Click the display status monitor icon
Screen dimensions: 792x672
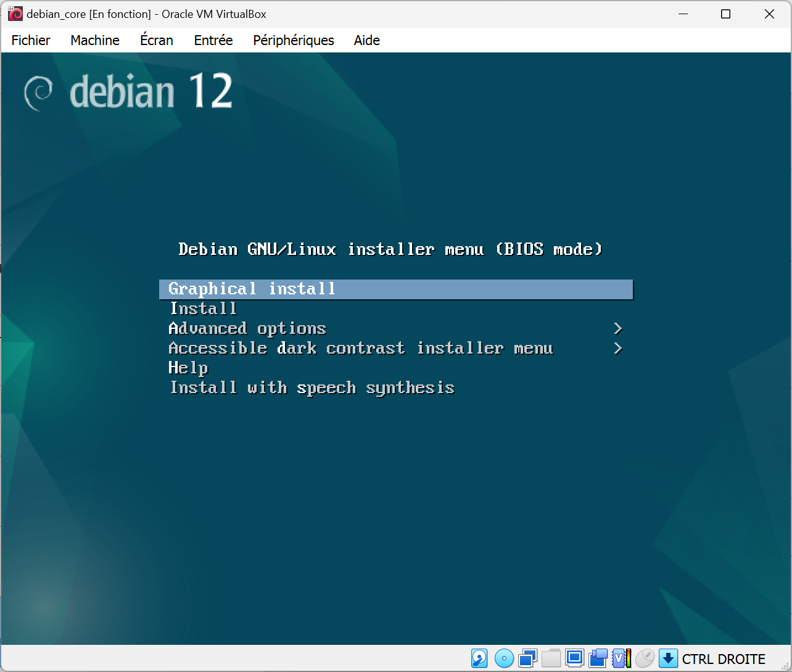point(574,658)
